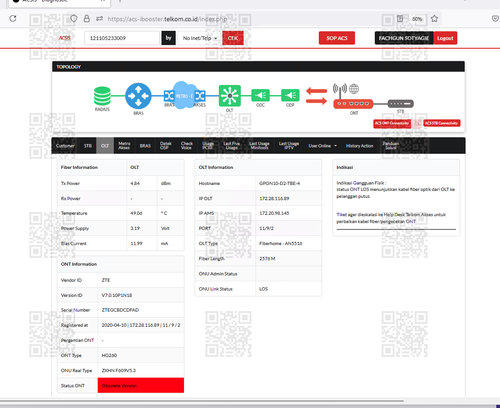Click the reader view icon in the address bar
500x408 pixels.
(x=400, y=19)
